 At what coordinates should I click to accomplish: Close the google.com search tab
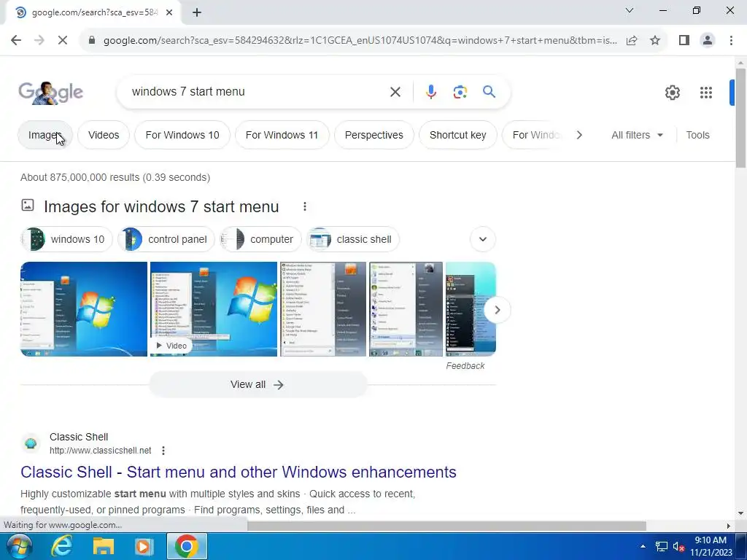[169, 13]
